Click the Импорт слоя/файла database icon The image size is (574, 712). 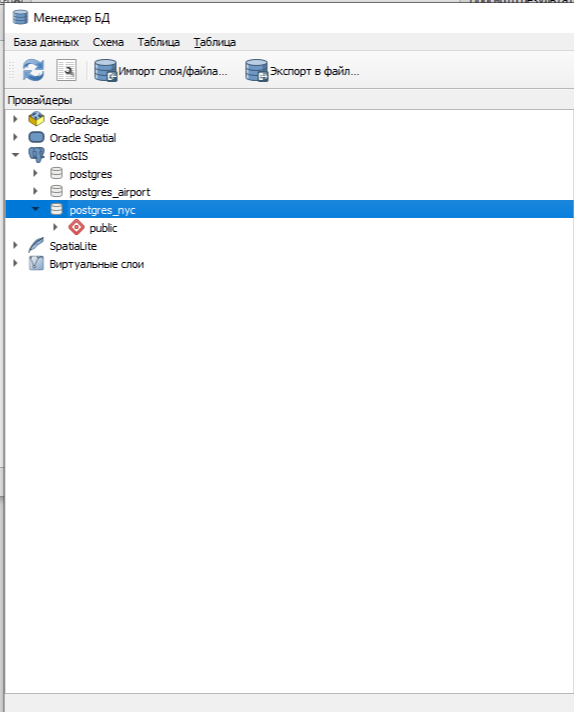point(106,70)
